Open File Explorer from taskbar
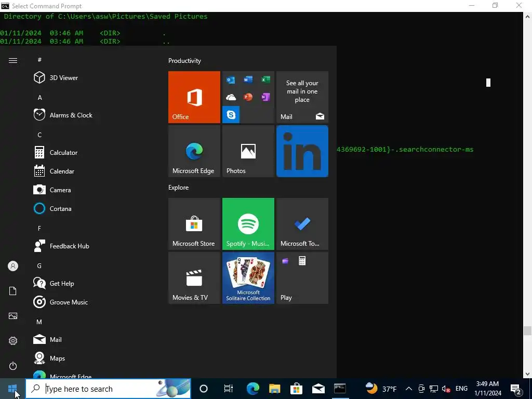This screenshot has width=532, height=399. (x=274, y=389)
